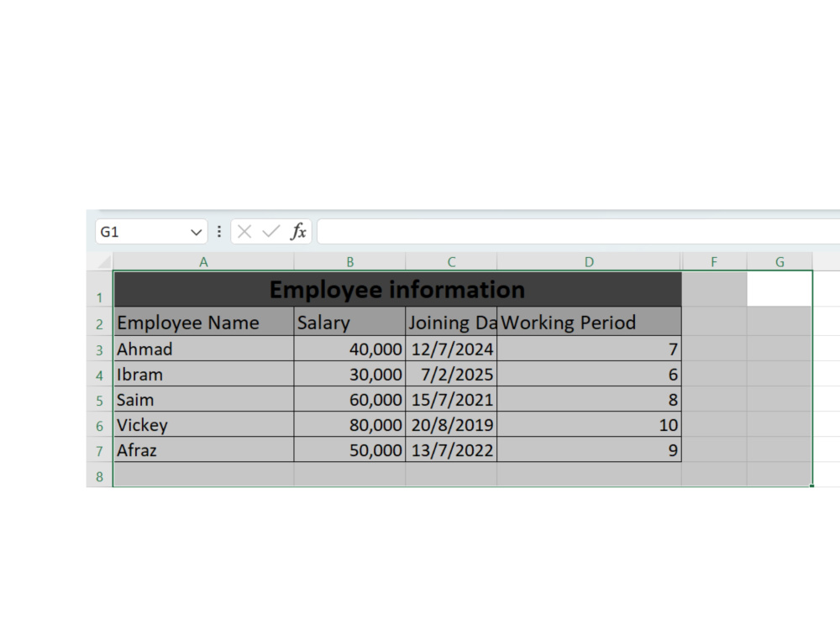Image resolution: width=840 pixels, height=630 pixels.
Task: Click the cell containing Vickey
Action: [203, 424]
